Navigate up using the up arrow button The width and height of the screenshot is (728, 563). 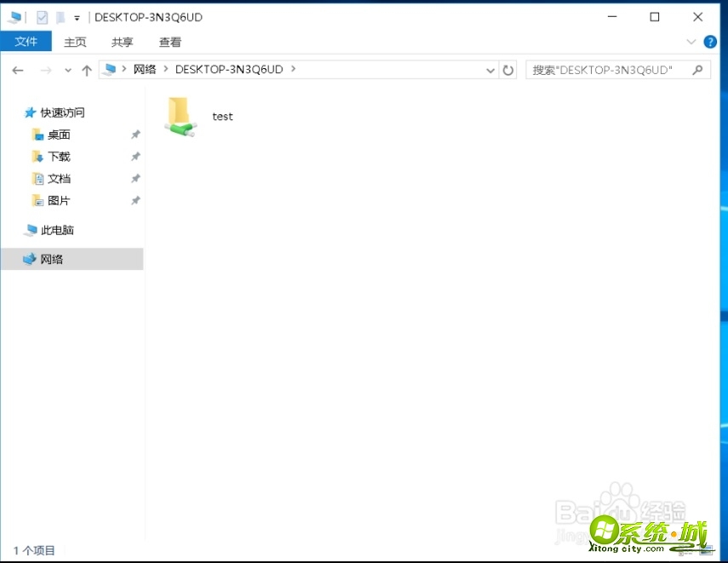coord(89,70)
